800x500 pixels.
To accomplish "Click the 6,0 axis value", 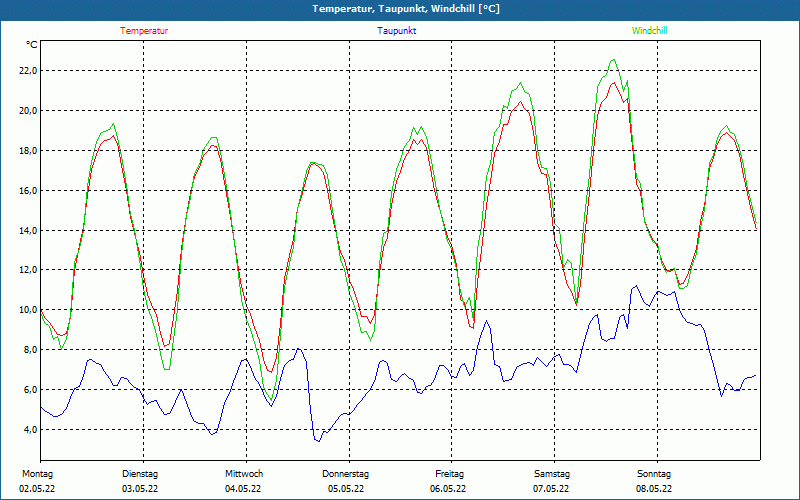I will pyautogui.click(x=30, y=389).
